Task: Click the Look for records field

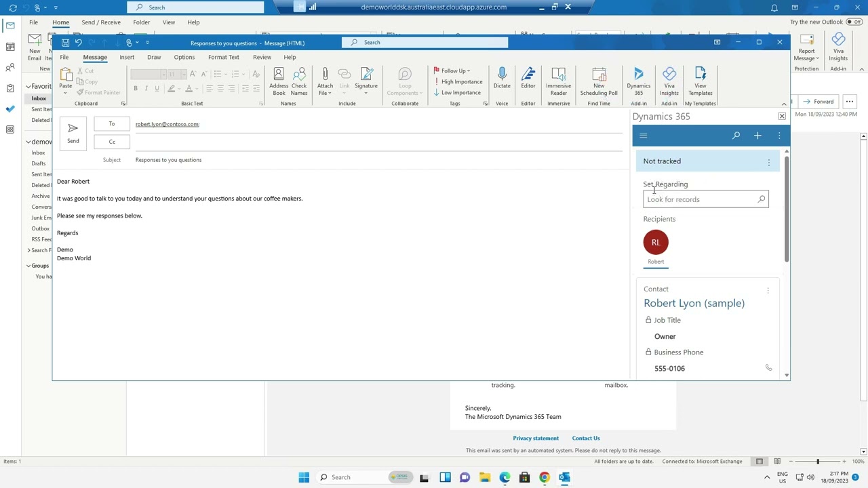Action: [x=705, y=199]
